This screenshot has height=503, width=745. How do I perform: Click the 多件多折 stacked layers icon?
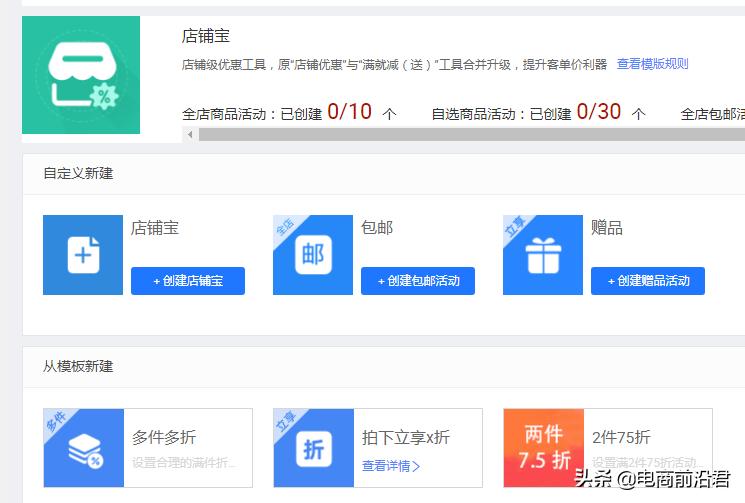(84, 448)
